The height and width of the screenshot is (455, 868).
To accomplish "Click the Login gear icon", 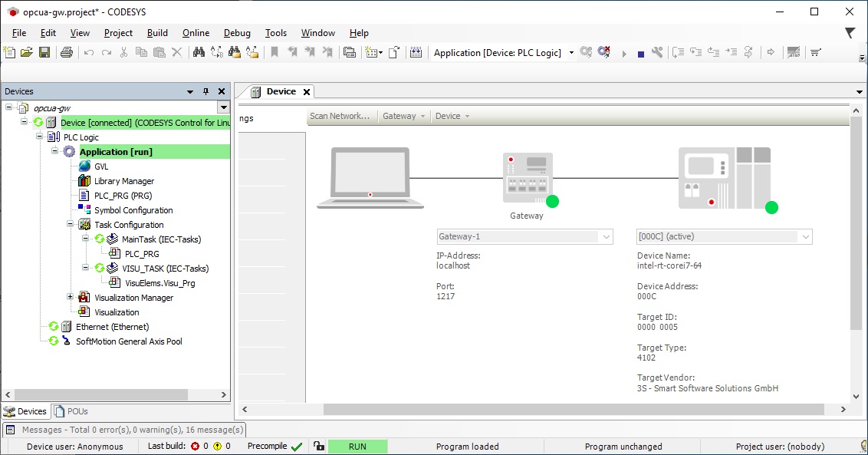I will point(586,53).
